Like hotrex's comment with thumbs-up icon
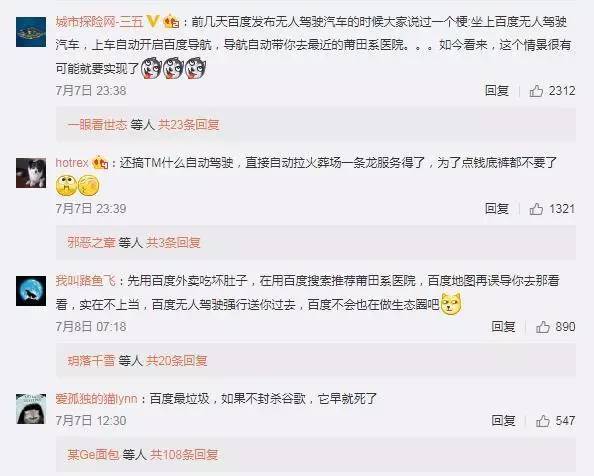 (536, 209)
